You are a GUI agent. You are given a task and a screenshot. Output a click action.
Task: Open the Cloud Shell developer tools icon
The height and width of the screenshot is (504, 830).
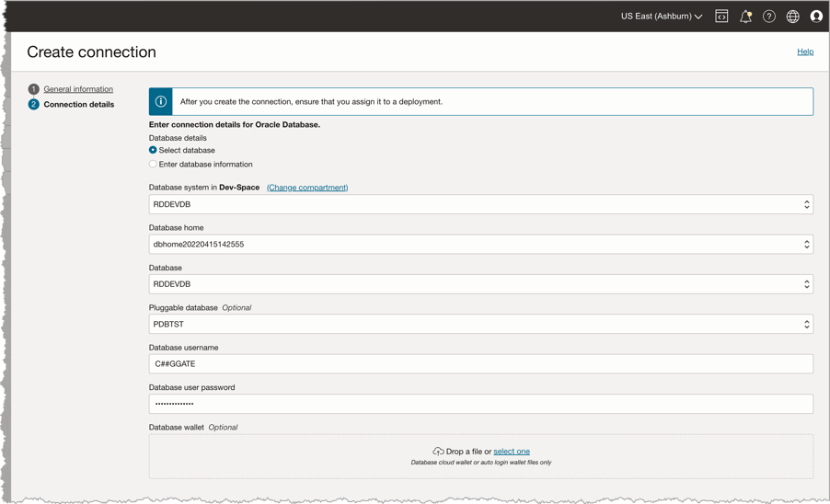pyautogui.click(x=721, y=17)
